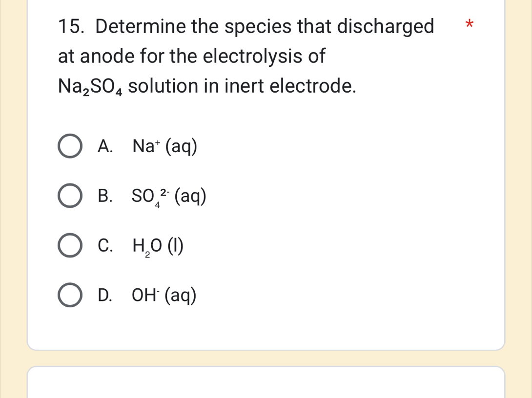Viewport: 532px width, 398px height.
Task: Select radio button for option D
Action: (x=69, y=295)
